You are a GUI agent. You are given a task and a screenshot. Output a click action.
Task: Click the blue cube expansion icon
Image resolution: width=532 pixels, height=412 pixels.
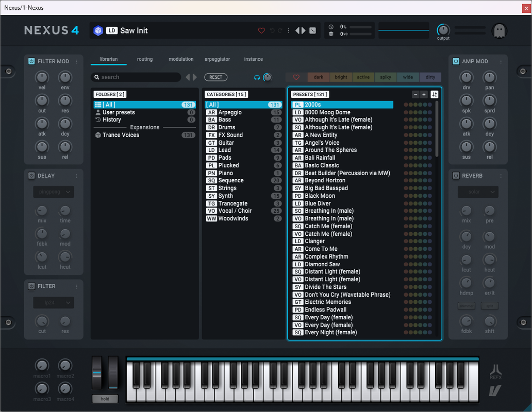pyautogui.click(x=98, y=30)
